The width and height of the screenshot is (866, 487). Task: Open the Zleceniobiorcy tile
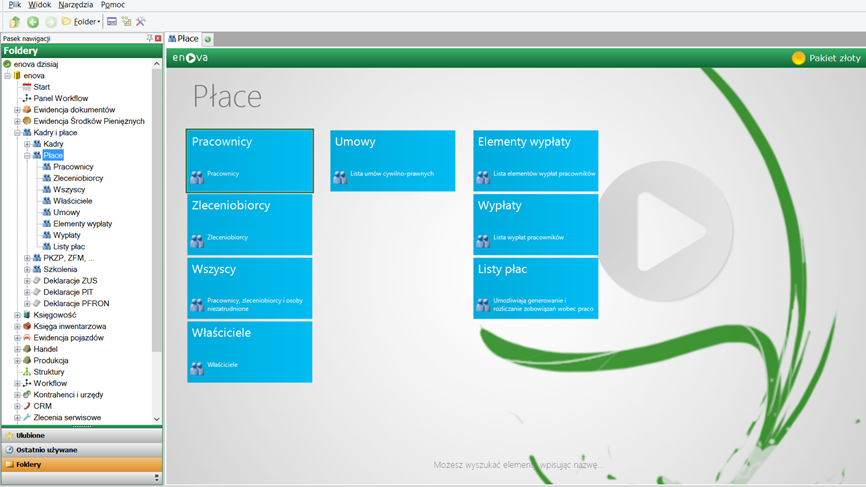click(x=250, y=224)
